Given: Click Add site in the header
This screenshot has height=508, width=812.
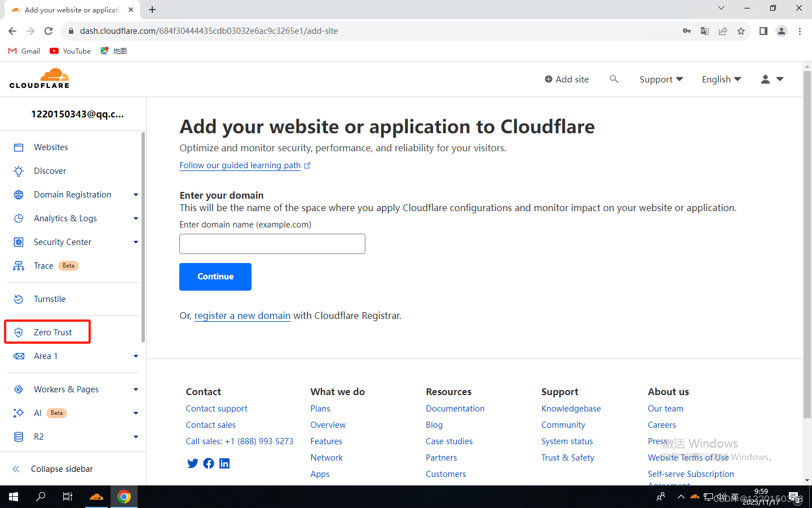Looking at the screenshot, I should click(x=567, y=80).
